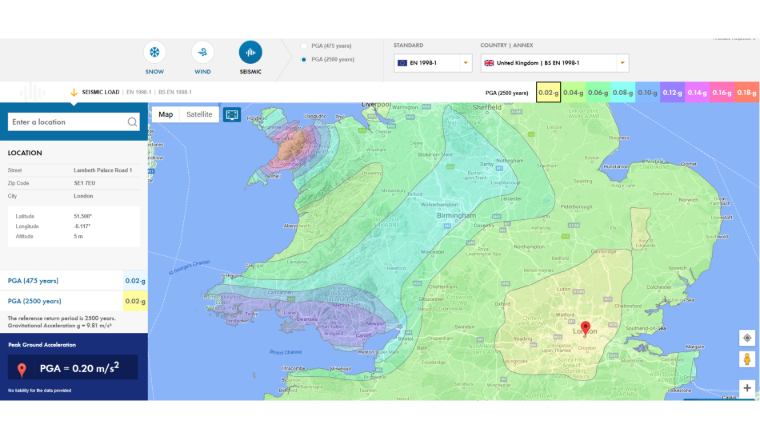Open the Standard EN 1998-1 dropdown
Viewport: 760px width, 439px height.
point(433,63)
